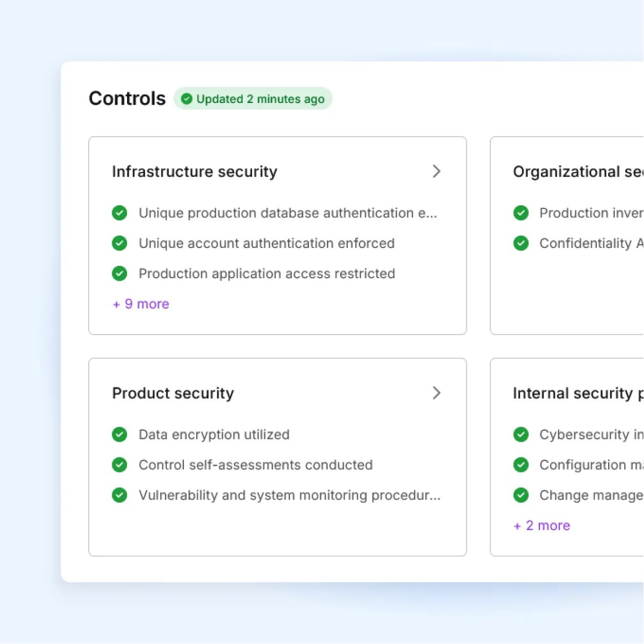The height and width of the screenshot is (644, 644).
Task: Click check icon beside Unique account authentication enforced
Action: pos(119,243)
